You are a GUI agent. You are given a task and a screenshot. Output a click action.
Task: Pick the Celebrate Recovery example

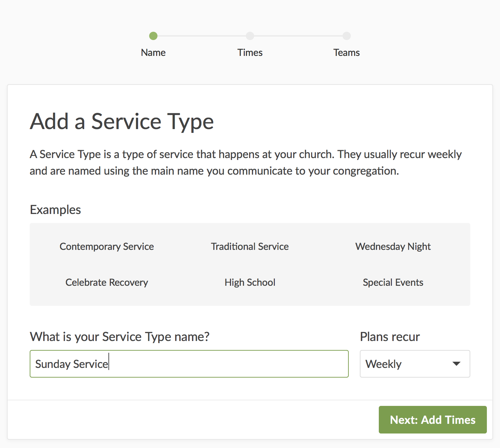click(x=107, y=282)
